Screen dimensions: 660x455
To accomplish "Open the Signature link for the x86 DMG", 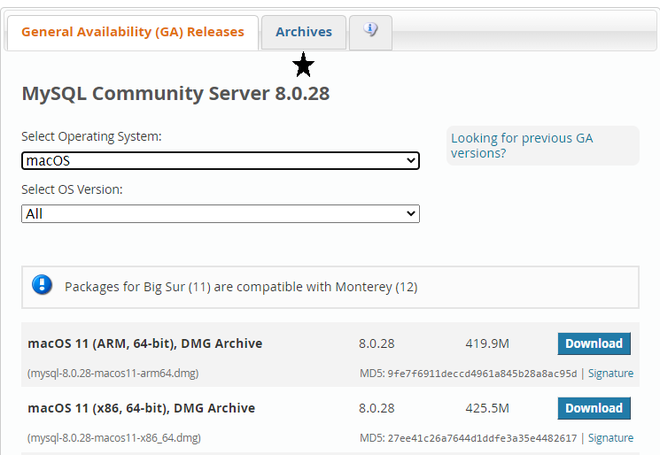I will 610,438.
